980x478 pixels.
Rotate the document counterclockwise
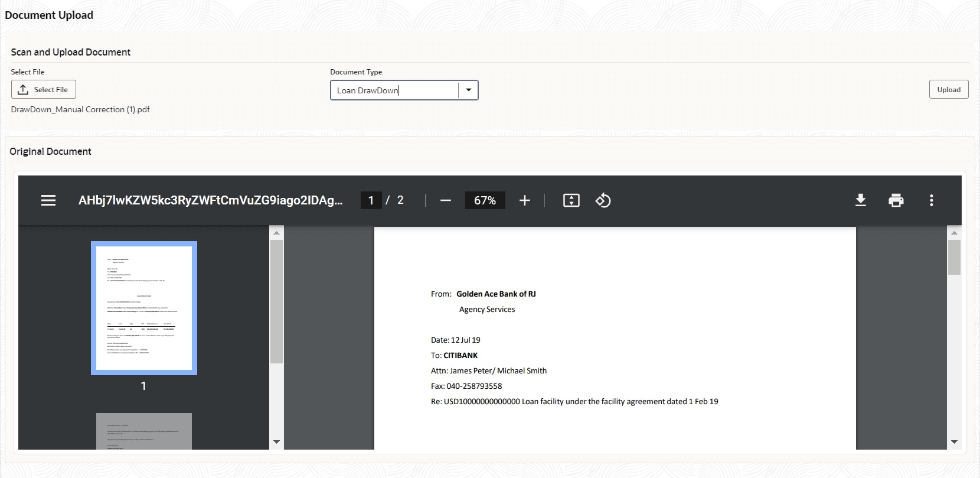(603, 200)
